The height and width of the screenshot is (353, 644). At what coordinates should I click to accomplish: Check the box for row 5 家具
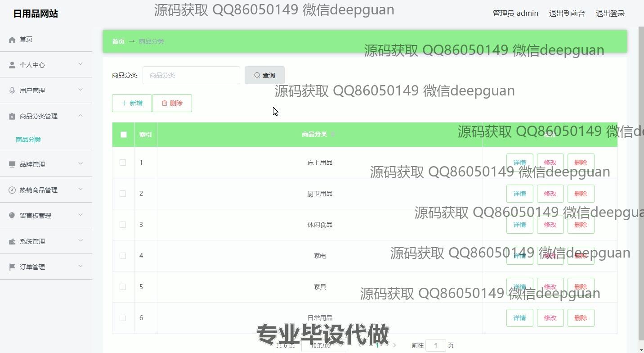[123, 287]
